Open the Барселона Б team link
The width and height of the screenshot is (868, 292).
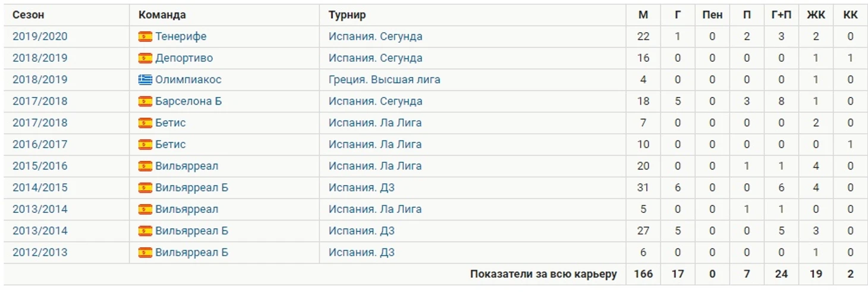click(x=188, y=102)
